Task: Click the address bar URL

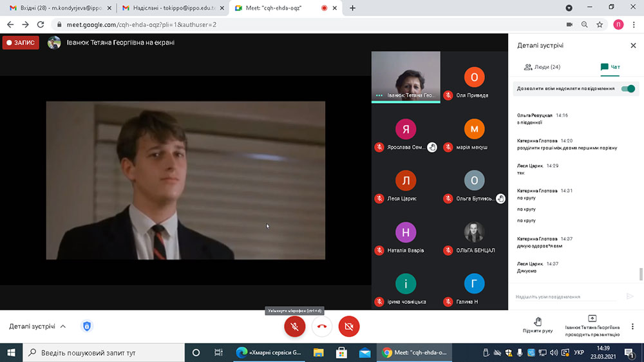Action: pyautogui.click(x=141, y=24)
